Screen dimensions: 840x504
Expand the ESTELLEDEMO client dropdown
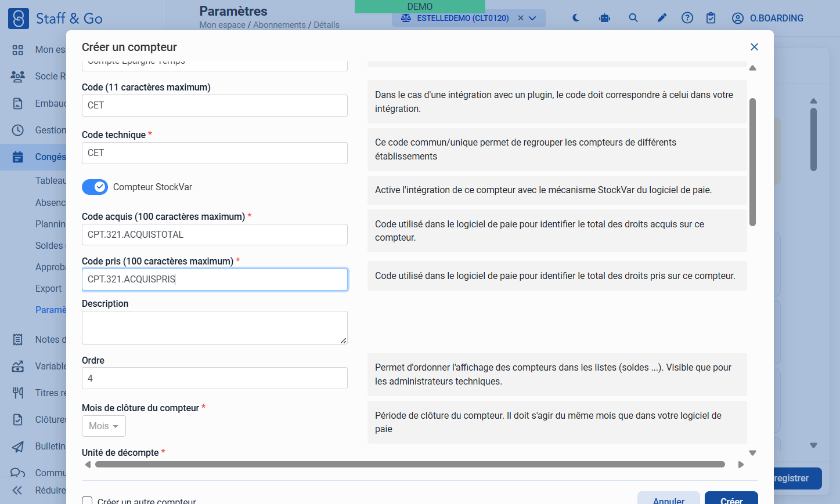coord(532,18)
